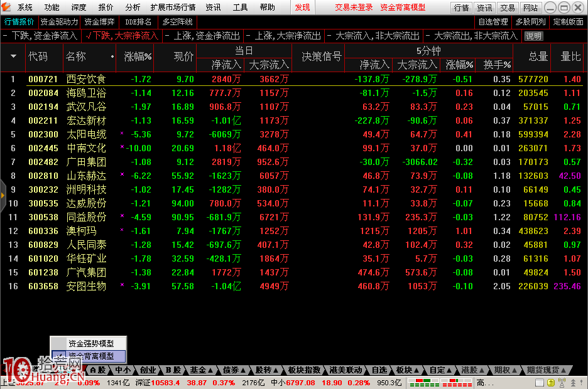Open 定制版面
588x389 pixels.
tap(568, 22)
